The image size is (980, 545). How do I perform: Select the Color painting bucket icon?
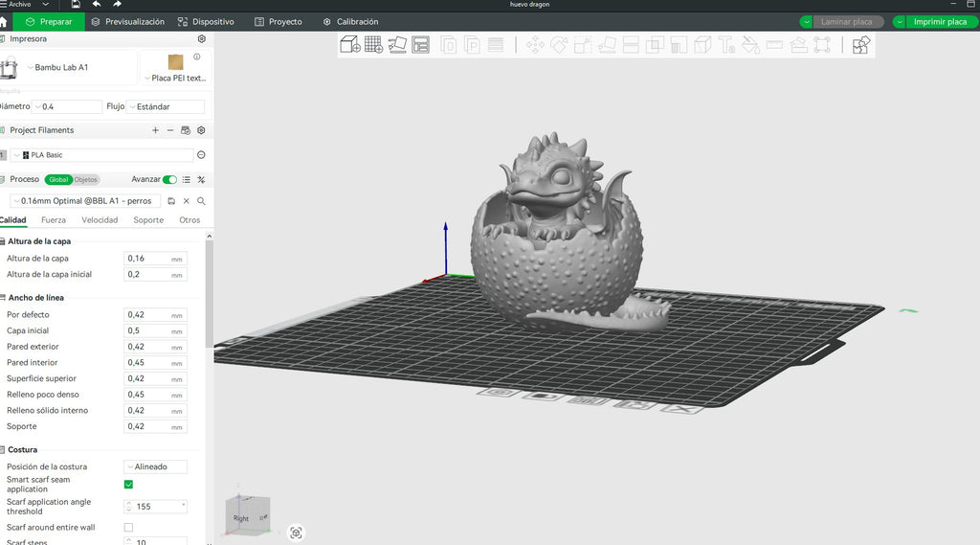click(750, 45)
